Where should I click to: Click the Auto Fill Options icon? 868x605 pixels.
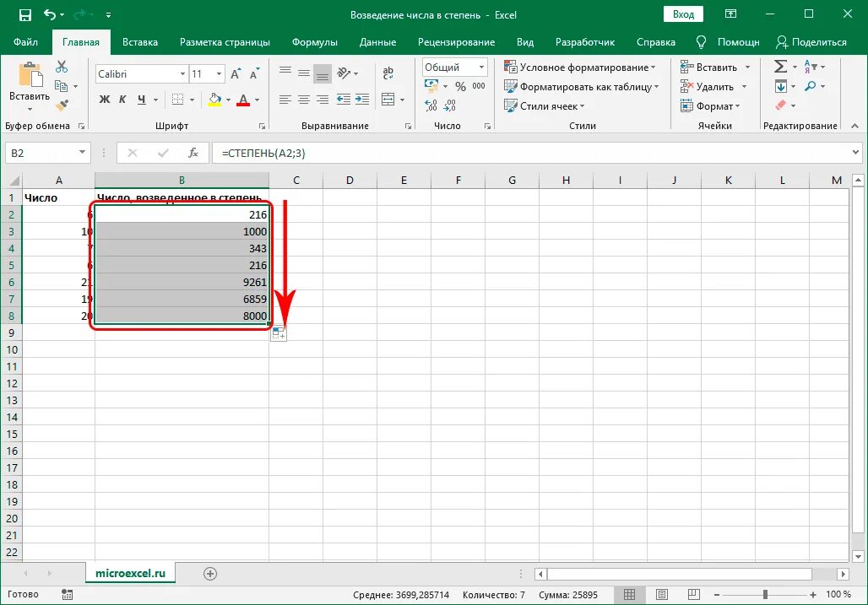(279, 333)
